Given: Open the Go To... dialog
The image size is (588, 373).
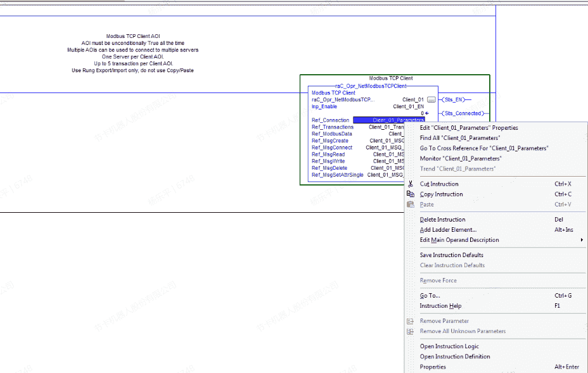Looking at the screenshot, I should pyautogui.click(x=430, y=296).
